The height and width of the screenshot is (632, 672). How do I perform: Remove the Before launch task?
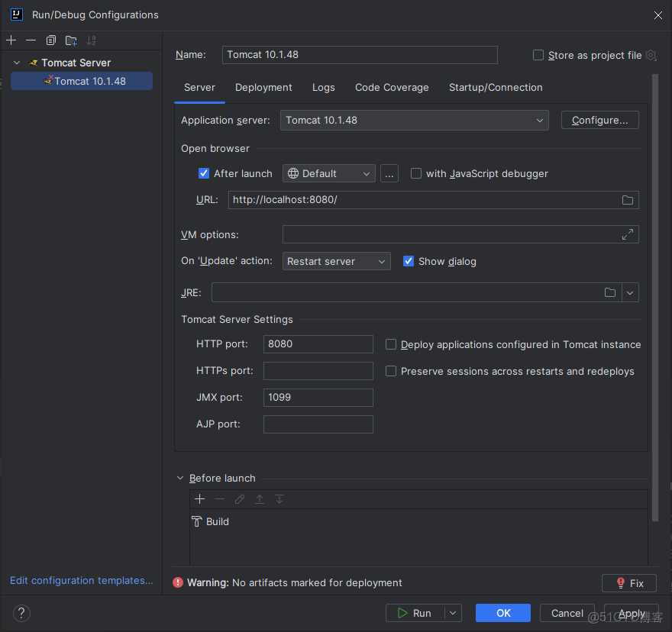point(219,499)
